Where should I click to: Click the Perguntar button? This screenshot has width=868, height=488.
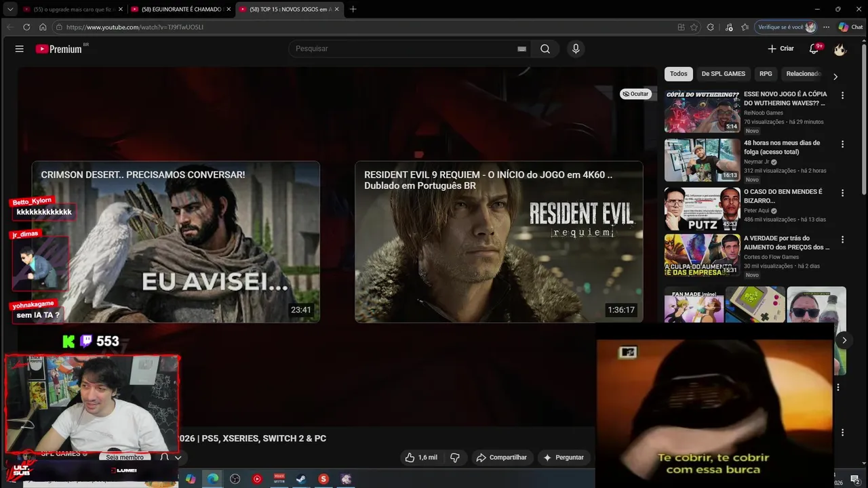point(564,457)
